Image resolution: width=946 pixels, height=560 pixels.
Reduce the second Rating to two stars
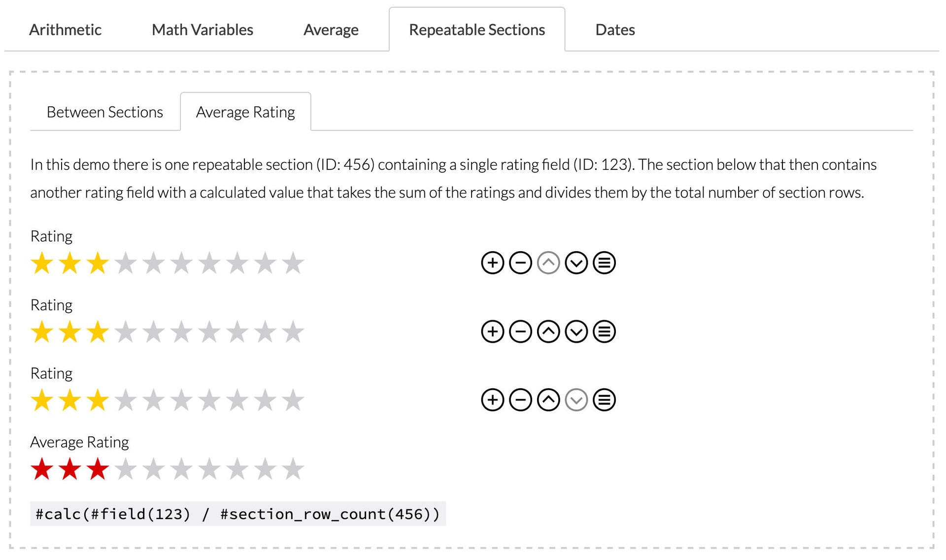pos(69,332)
